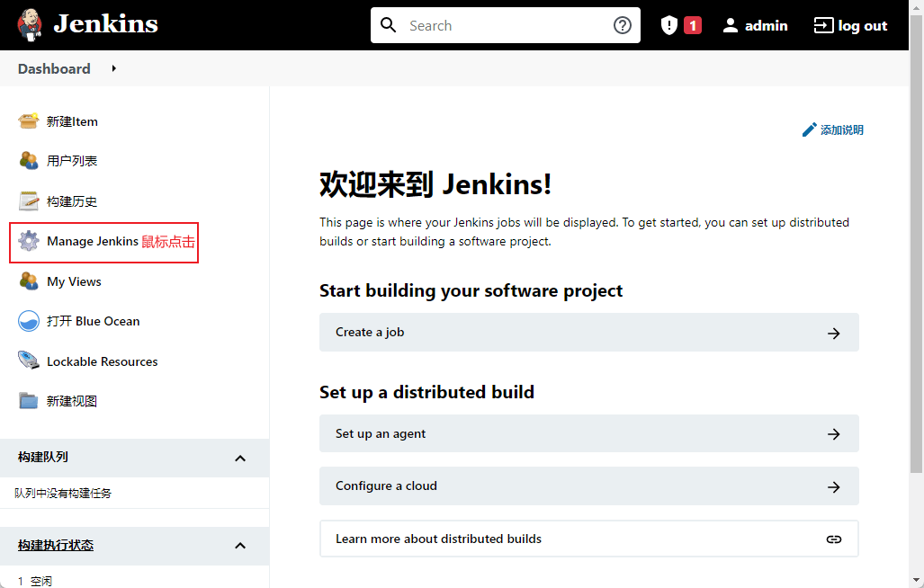Click the Jenkins title text in header
Image resolution: width=924 pixels, height=588 pixels.
(105, 24)
